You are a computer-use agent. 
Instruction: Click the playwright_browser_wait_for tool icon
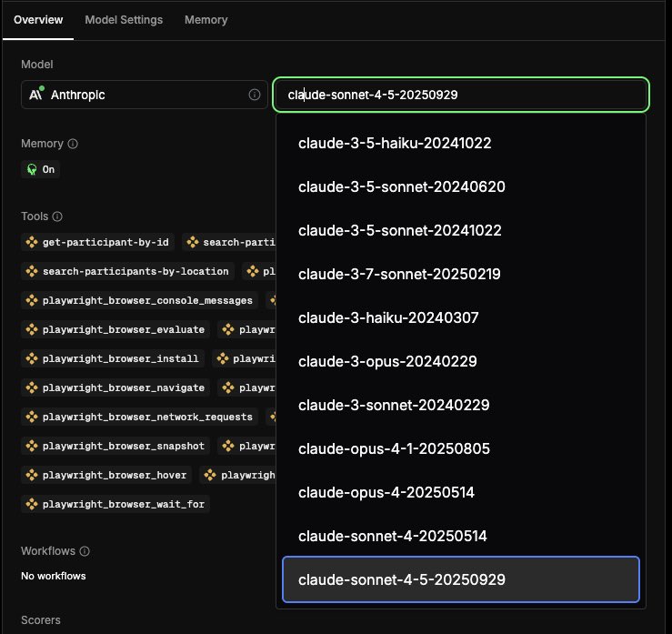point(32,504)
